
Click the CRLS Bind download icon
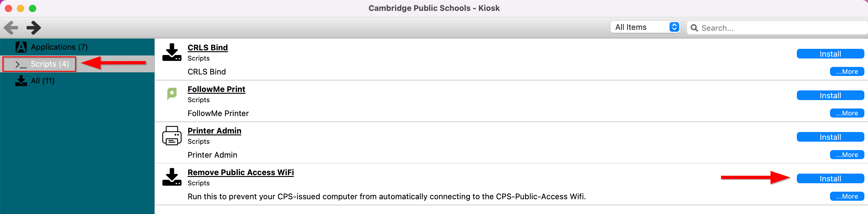[172, 52]
